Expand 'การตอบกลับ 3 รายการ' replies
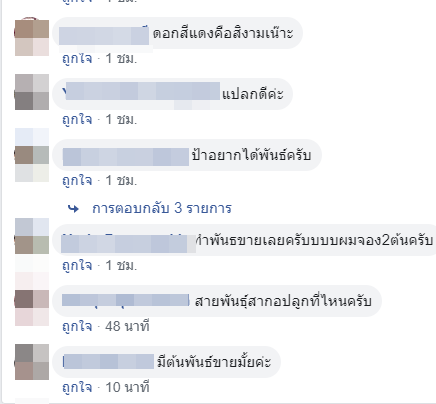This screenshot has height=404, width=436. pyautogui.click(x=162, y=208)
